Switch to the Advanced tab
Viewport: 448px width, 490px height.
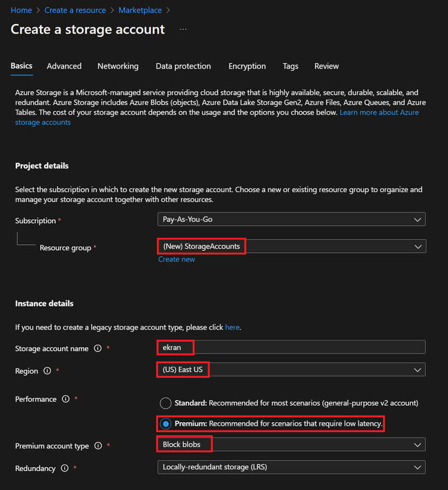[x=64, y=66]
